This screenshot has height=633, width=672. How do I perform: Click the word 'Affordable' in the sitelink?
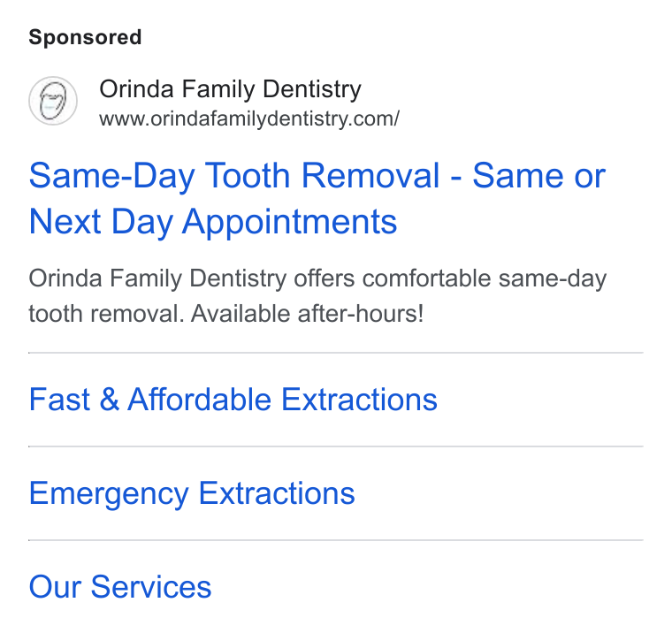(200, 400)
